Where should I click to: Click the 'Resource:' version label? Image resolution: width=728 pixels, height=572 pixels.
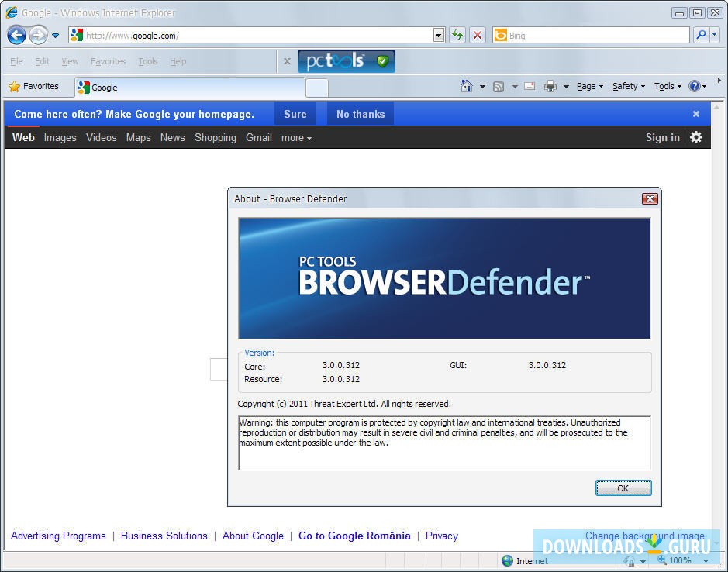click(264, 379)
